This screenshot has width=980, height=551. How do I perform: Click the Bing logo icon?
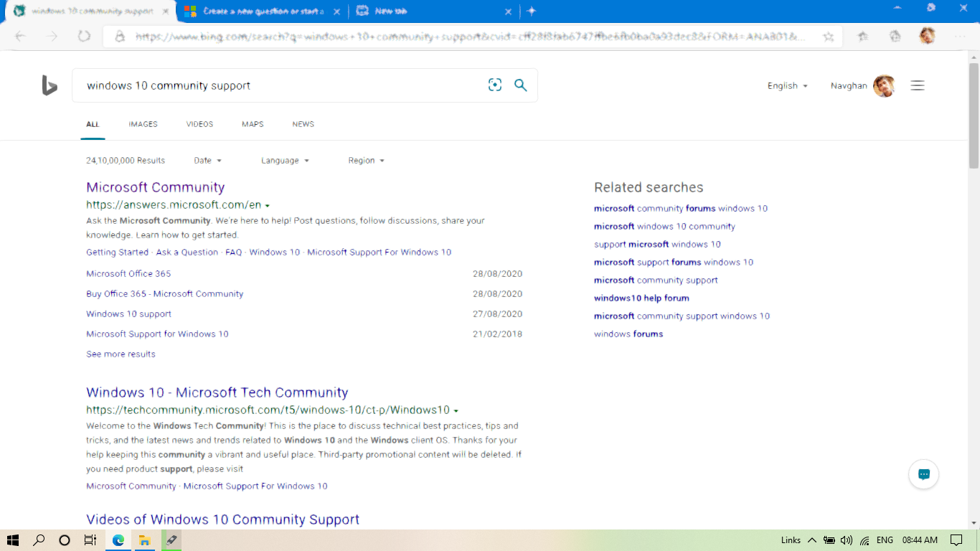[x=50, y=85]
